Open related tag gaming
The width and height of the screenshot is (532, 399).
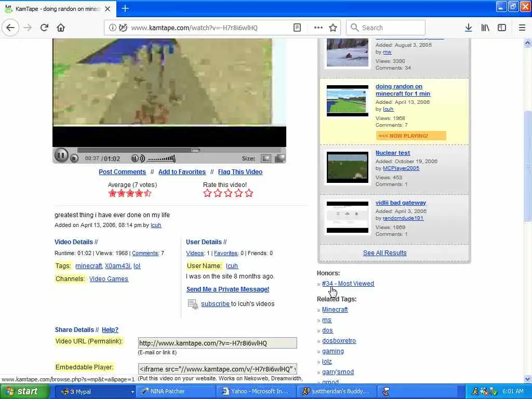[333, 352]
